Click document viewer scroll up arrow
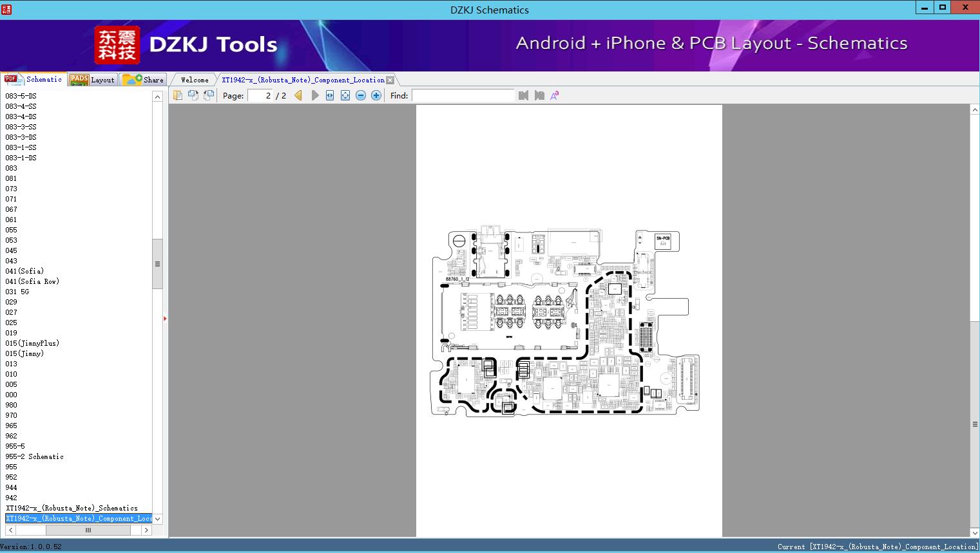The image size is (980, 553). tap(975, 110)
